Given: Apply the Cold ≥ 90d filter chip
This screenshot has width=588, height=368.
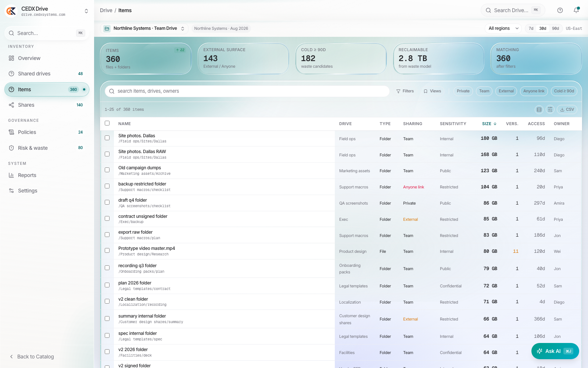Looking at the screenshot, I should pyautogui.click(x=564, y=91).
